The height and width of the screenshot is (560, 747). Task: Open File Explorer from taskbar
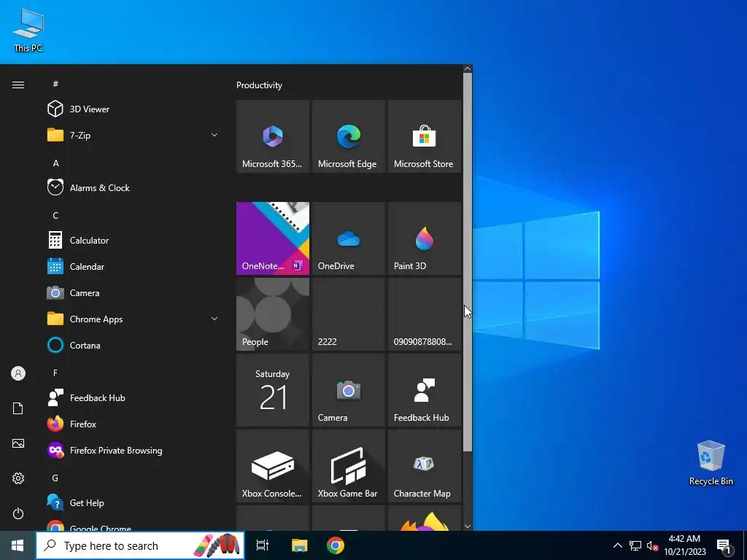(x=299, y=545)
